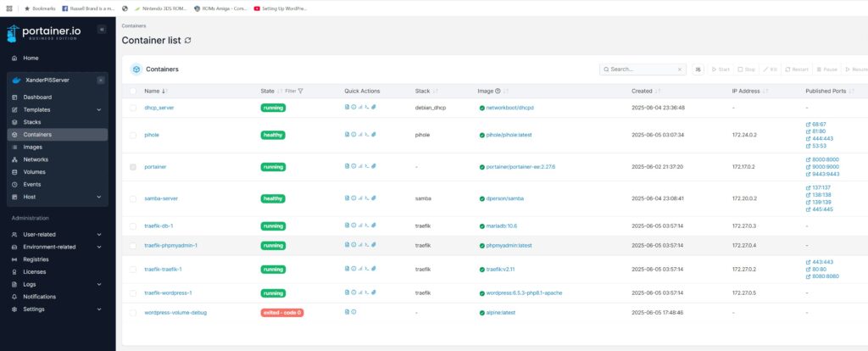This screenshot has height=351, width=868.
Task: Open logs for wordpress-volume-debug
Action: click(x=347, y=312)
